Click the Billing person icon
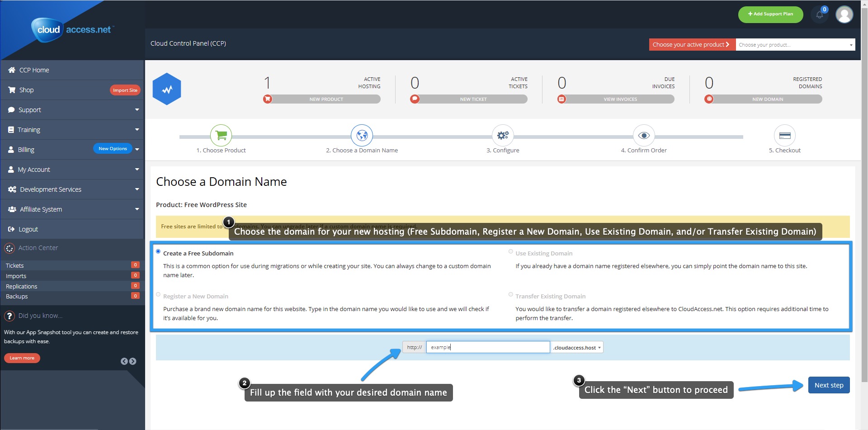 (x=11, y=150)
